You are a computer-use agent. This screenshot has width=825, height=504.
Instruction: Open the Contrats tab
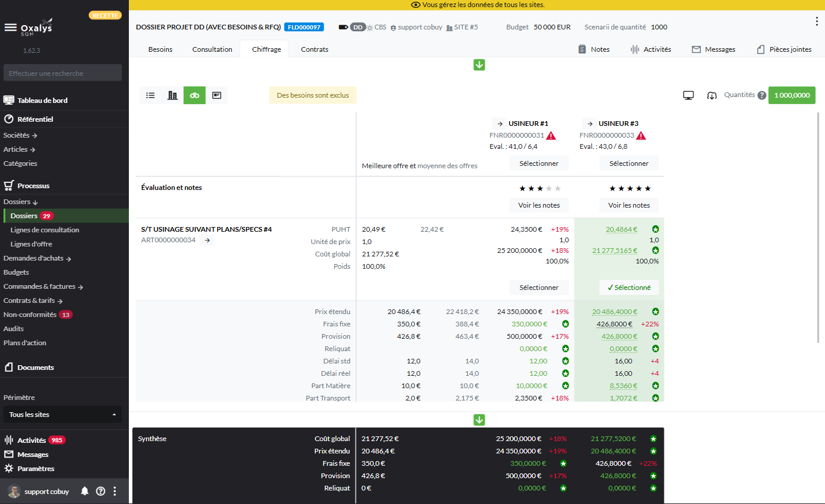point(314,49)
